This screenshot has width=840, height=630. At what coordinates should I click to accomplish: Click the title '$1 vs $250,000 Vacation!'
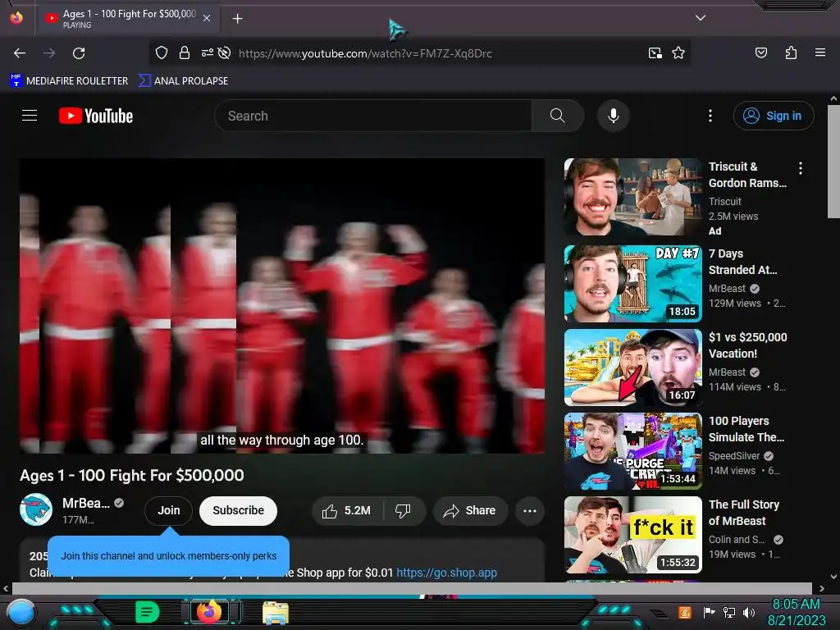pos(748,345)
